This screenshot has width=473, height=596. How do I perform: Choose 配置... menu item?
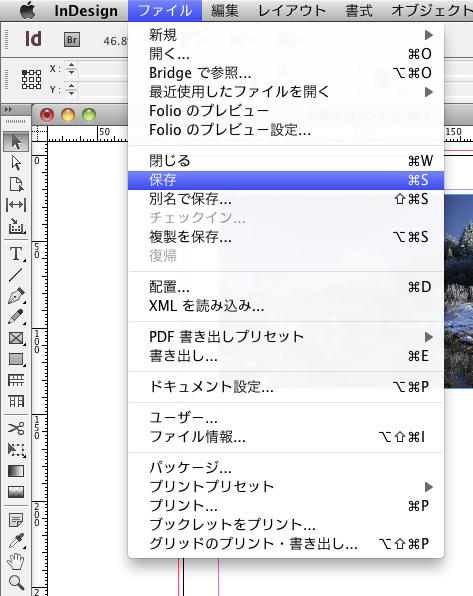(x=286, y=287)
